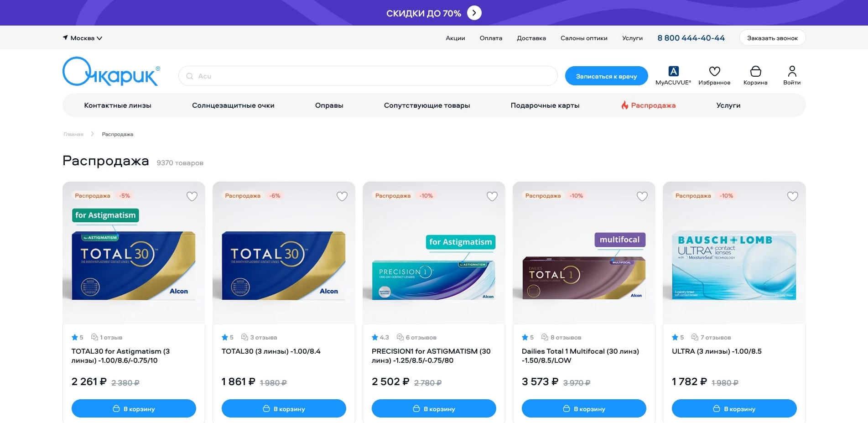Click the arrow on the Скидки до 70% banner
868x423 pixels.
click(x=474, y=13)
